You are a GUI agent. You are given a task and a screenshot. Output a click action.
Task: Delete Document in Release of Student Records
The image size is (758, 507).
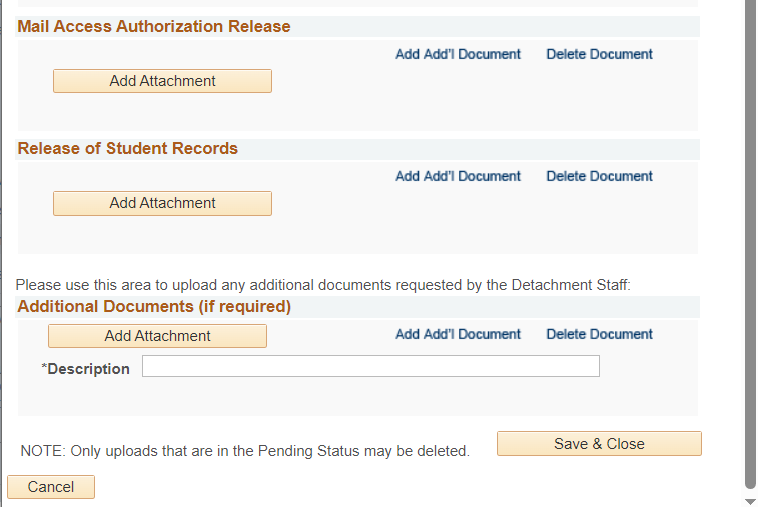(x=599, y=176)
